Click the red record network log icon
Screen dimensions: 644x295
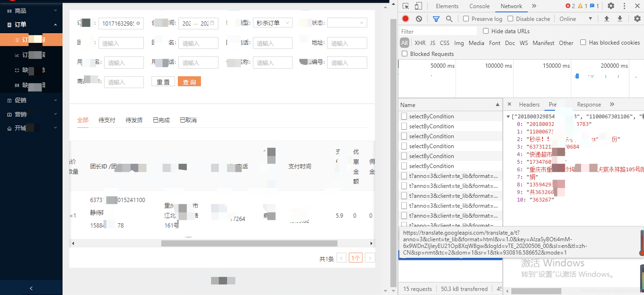[x=405, y=19]
